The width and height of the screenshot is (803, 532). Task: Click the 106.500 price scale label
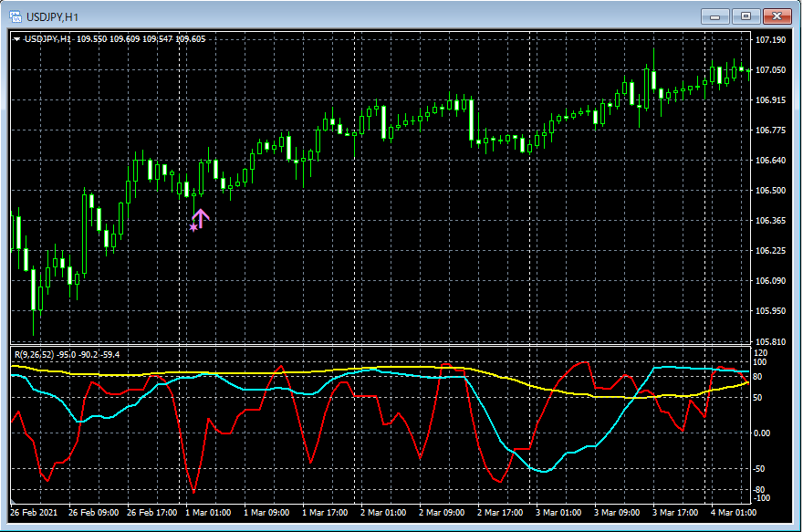pos(771,191)
